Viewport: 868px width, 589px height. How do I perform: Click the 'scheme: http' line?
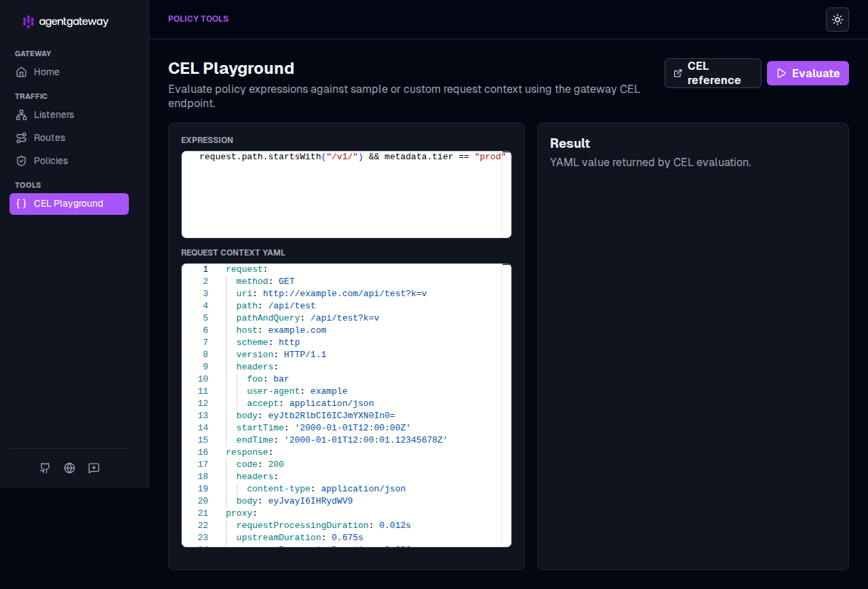tap(268, 342)
